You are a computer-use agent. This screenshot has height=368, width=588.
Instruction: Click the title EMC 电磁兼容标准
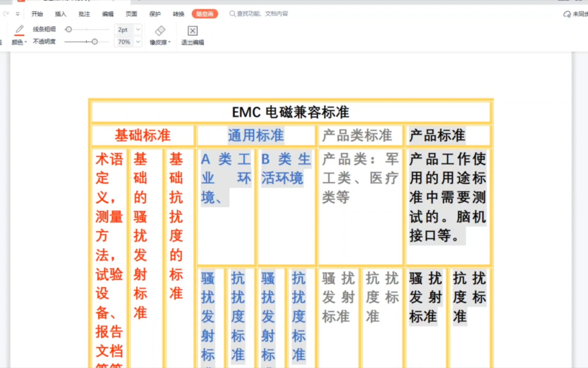(291, 112)
